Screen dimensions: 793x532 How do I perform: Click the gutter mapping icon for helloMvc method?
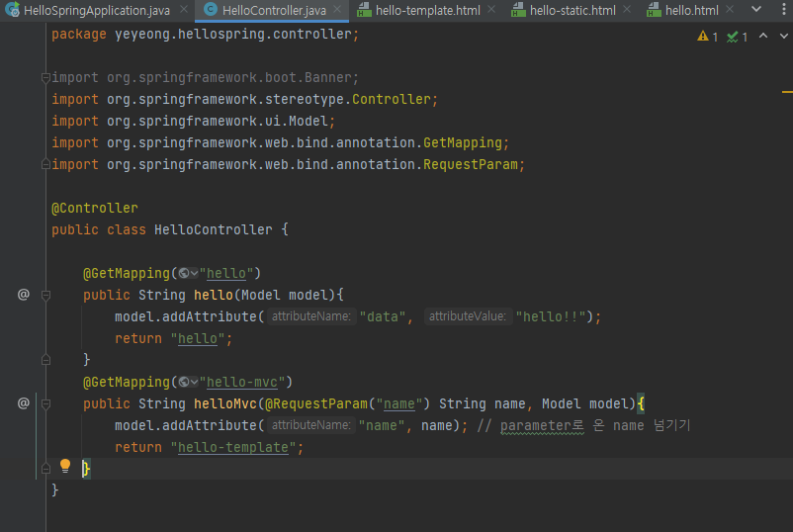click(24, 403)
